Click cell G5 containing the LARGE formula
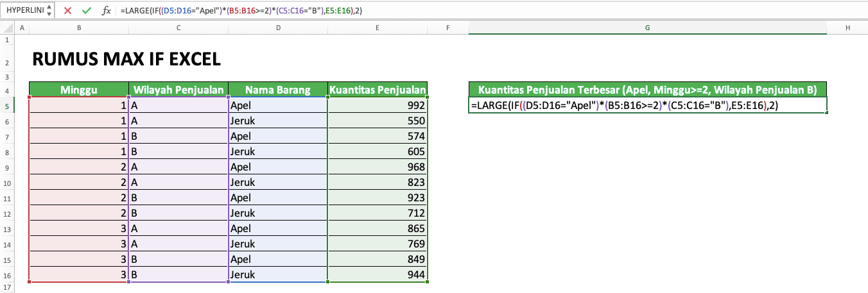This screenshot has width=868, height=293. click(x=648, y=105)
